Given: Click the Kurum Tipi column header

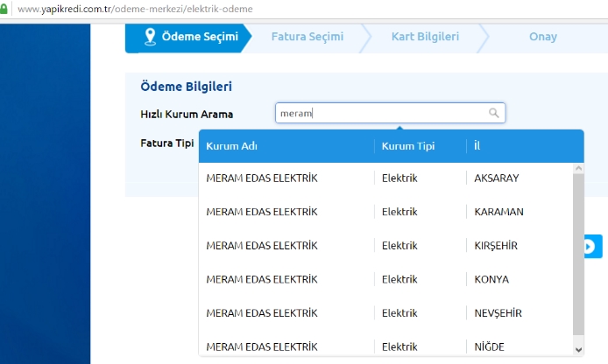Looking at the screenshot, I should [x=408, y=146].
